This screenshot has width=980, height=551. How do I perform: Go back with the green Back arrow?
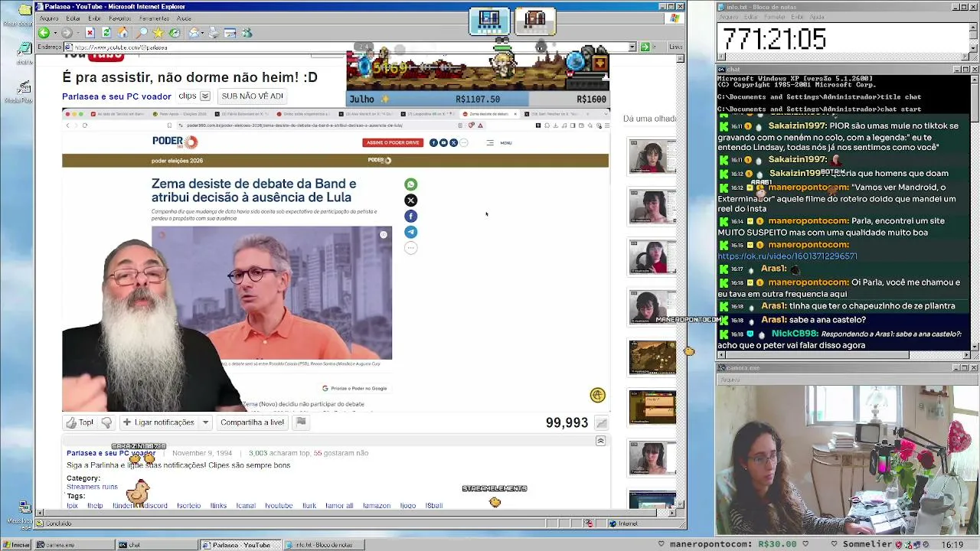pos(44,33)
